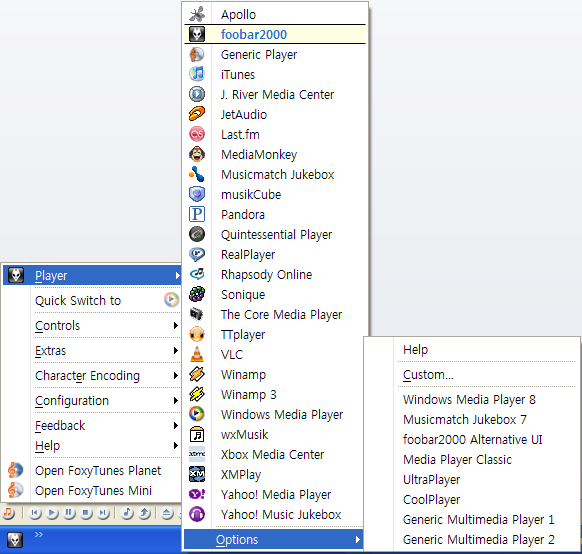Image resolution: width=582 pixels, height=554 pixels.
Task: Click the eject button in toolbar
Action: point(167,513)
